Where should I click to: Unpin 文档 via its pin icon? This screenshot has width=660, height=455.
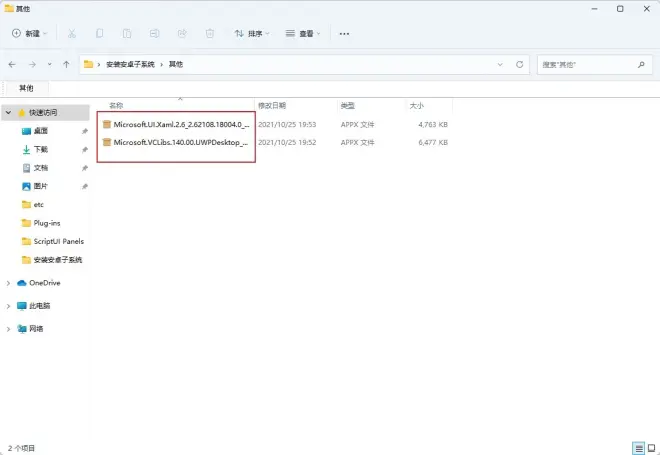pyautogui.click(x=85, y=168)
